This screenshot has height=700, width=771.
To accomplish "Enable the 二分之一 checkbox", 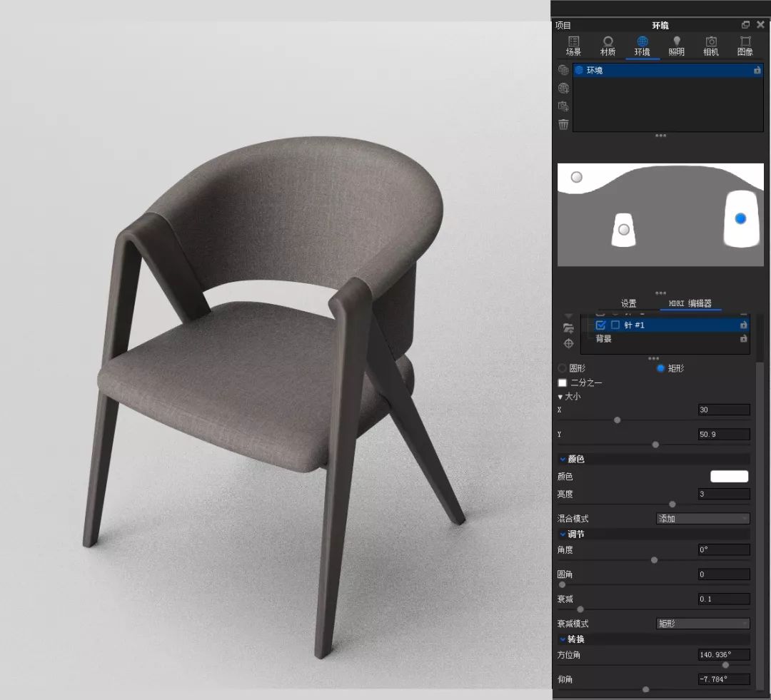I will 563,382.
